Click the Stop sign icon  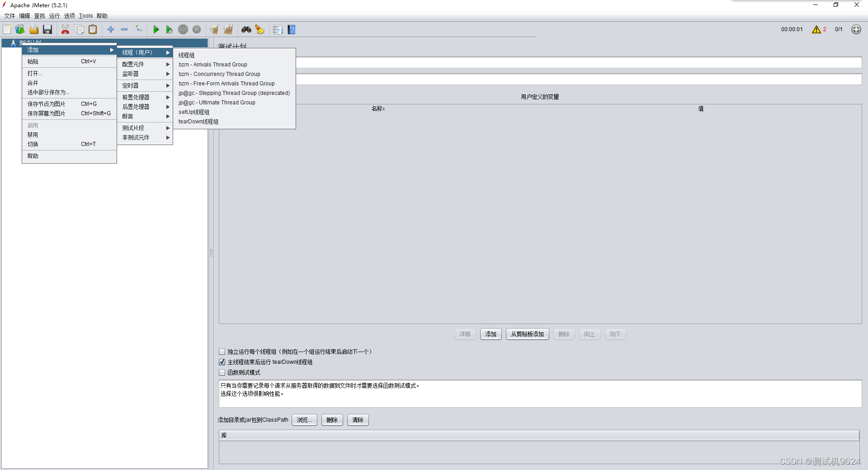coord(183,29)
